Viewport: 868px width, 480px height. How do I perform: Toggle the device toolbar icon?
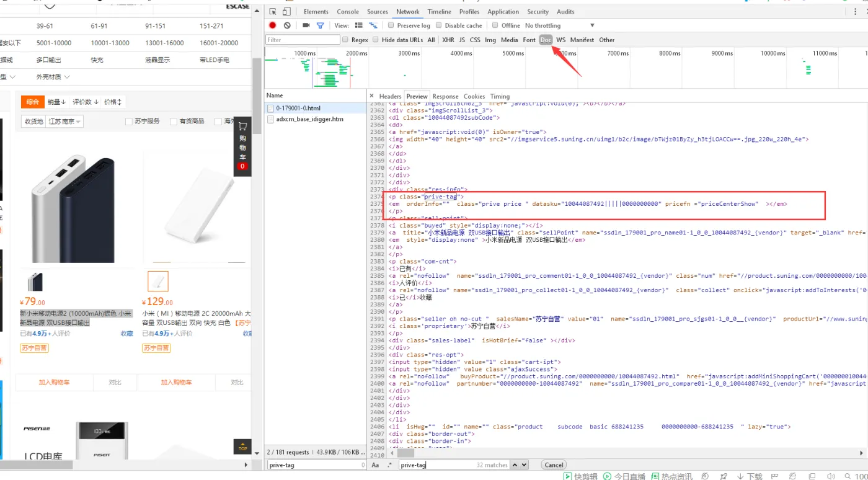coord(286,12)
